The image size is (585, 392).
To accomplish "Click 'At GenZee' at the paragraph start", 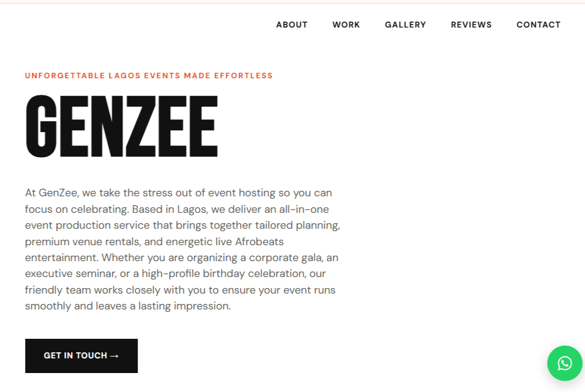I will click(x=51, y=193).
